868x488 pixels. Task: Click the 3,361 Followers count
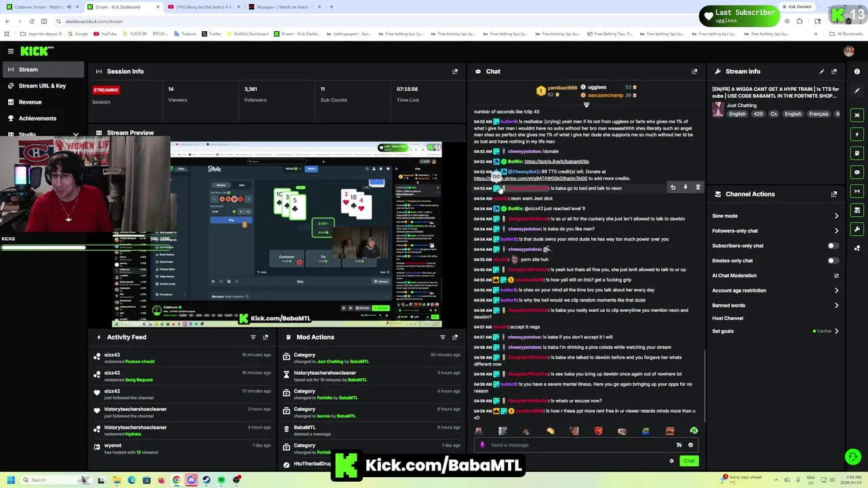click(251, 89)
